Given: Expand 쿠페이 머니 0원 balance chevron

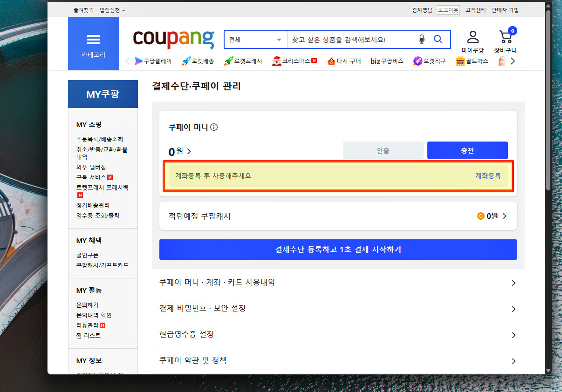Looking at the screenshot, I should point(189,151).
